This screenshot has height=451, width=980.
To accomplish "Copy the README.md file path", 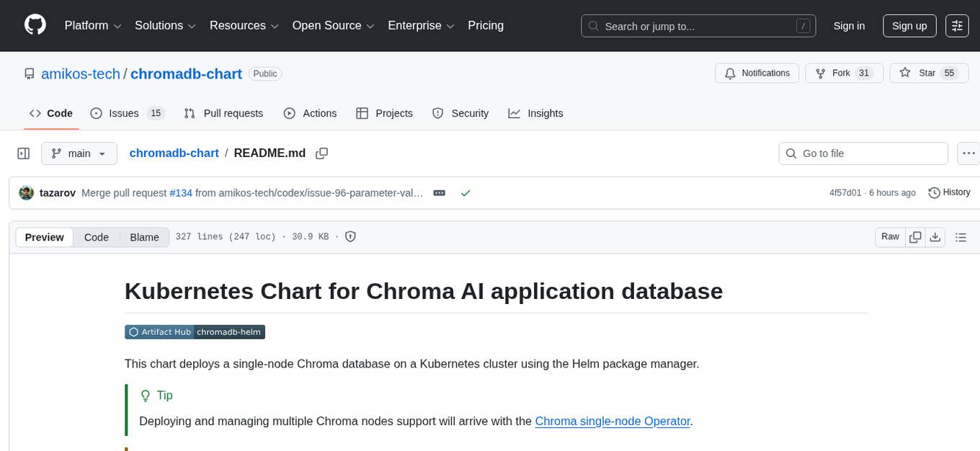I will pyautogui.click(x=322, y=153).
